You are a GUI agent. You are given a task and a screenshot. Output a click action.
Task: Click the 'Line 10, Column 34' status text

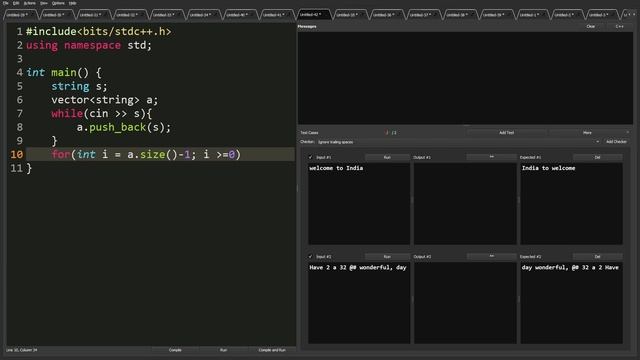coord(21,350)
